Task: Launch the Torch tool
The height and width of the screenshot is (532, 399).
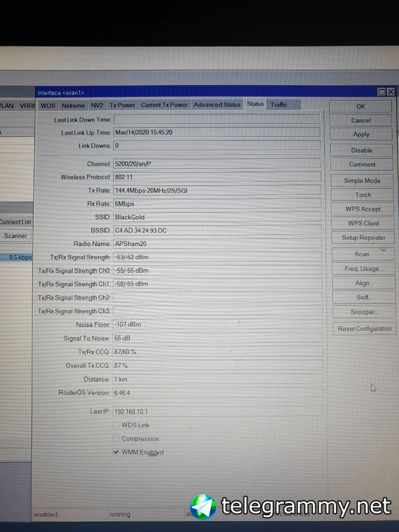Action: (x=363, y=195)
